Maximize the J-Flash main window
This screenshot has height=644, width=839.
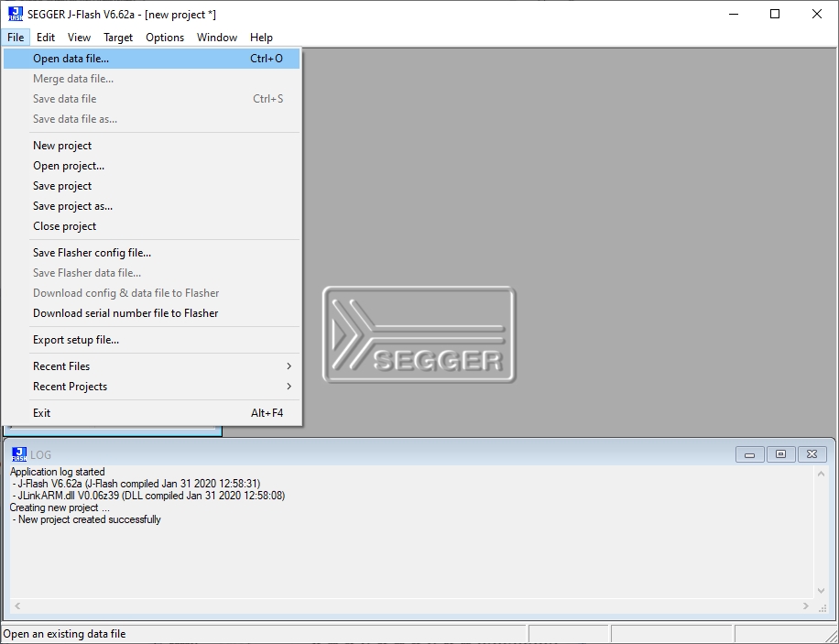coord(775,14)
